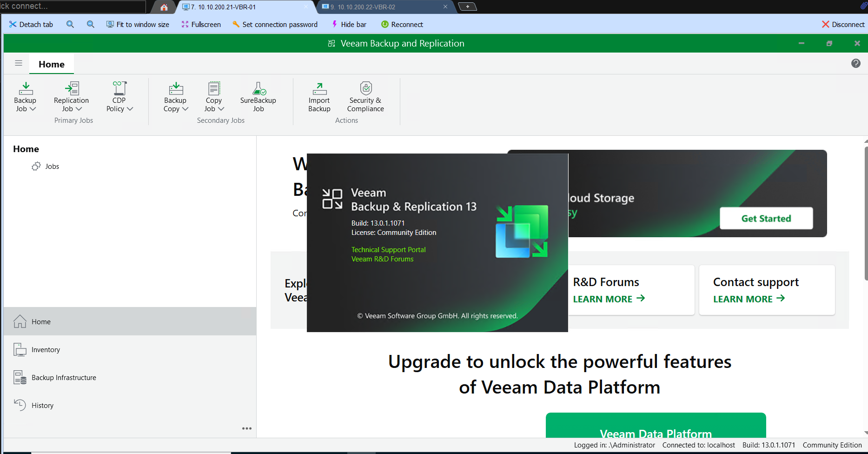Click 'Connected to: localhost' status text
This screenshot has width=868, height=454.
[699, 445]
